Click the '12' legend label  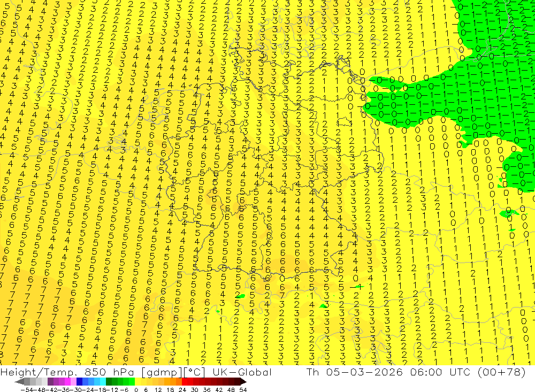[x=158, y=390]
